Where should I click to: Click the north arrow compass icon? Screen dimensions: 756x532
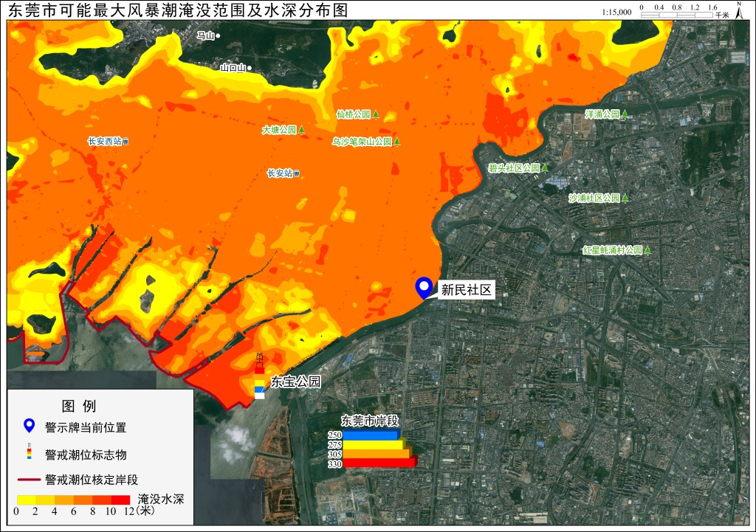tap(738, 10)
